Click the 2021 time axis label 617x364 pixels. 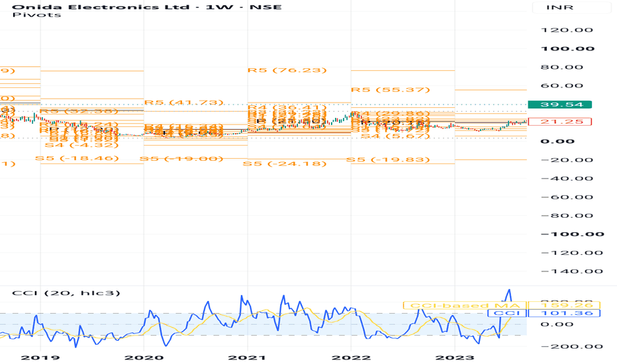click(247, 357)
